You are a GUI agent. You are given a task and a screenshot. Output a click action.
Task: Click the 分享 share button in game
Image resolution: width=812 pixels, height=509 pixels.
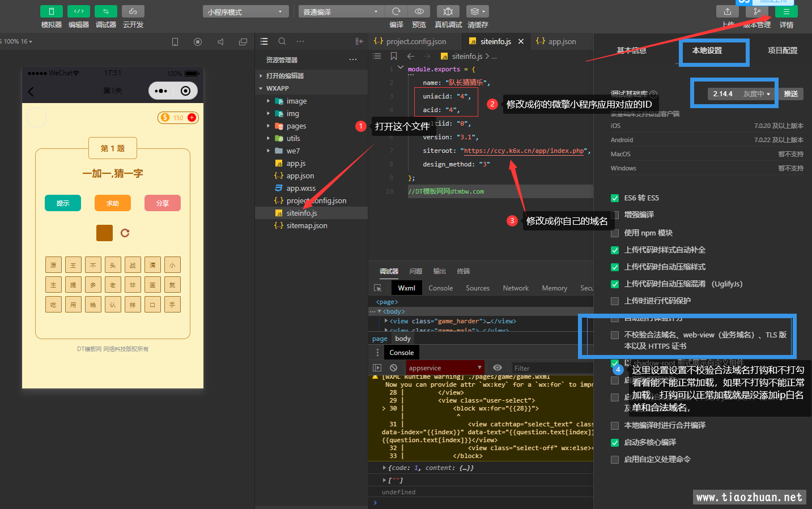[x=163, y=203]
